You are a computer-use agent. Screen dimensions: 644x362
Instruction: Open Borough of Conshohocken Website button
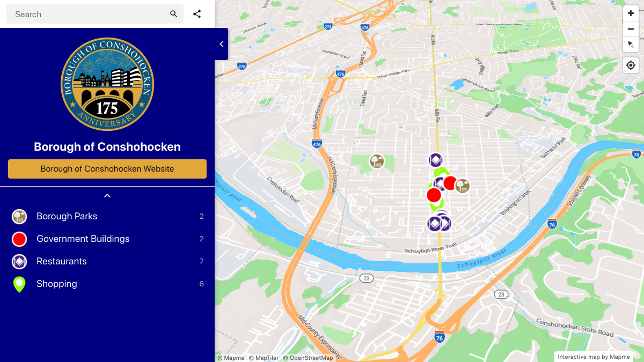(107, 168)
